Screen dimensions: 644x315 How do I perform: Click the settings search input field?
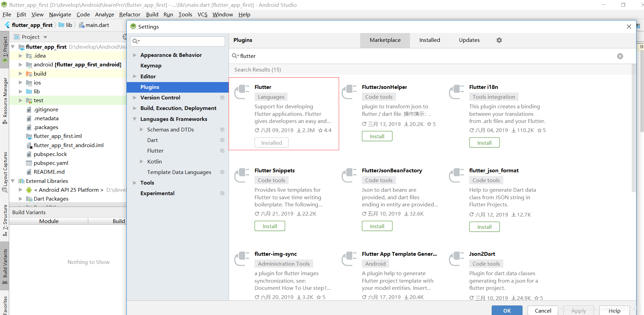178,41
